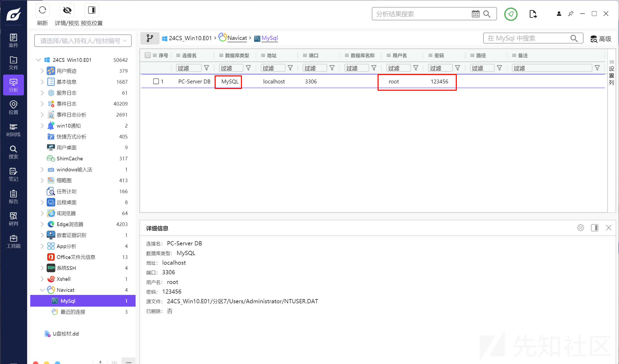Open the 文件 section in the sidebar
Screen dimensions: 619x364
pyautogui.click(x=13, y=63)
